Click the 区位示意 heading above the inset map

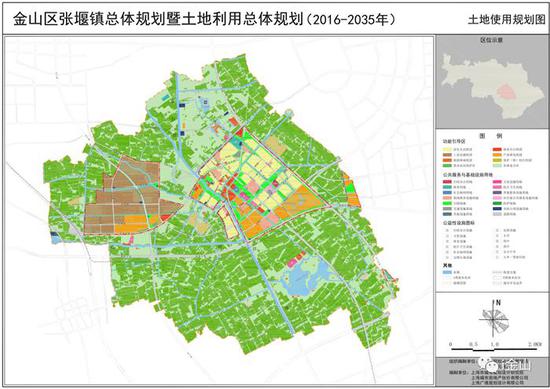click(x=491, y=40)
